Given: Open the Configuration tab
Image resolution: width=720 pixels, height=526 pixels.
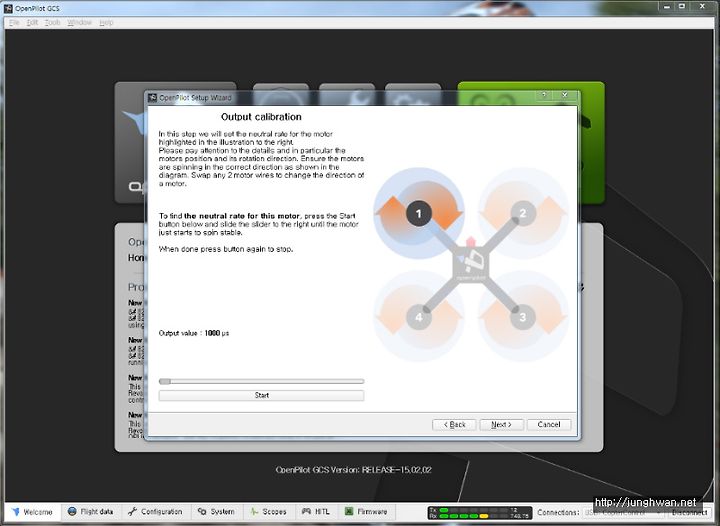Looking at the screenshot, I should [155, 512].
